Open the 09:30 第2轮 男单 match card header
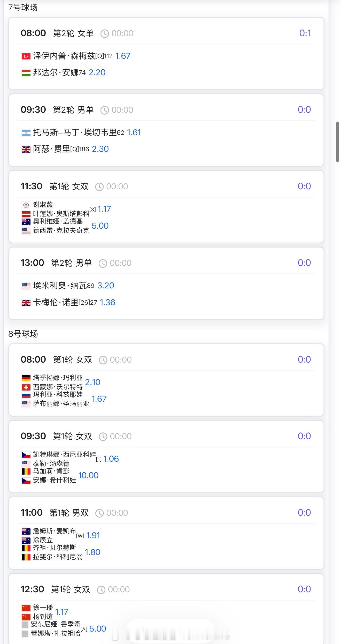Screen dimensions: 341x644 click(x=166, y=110)
